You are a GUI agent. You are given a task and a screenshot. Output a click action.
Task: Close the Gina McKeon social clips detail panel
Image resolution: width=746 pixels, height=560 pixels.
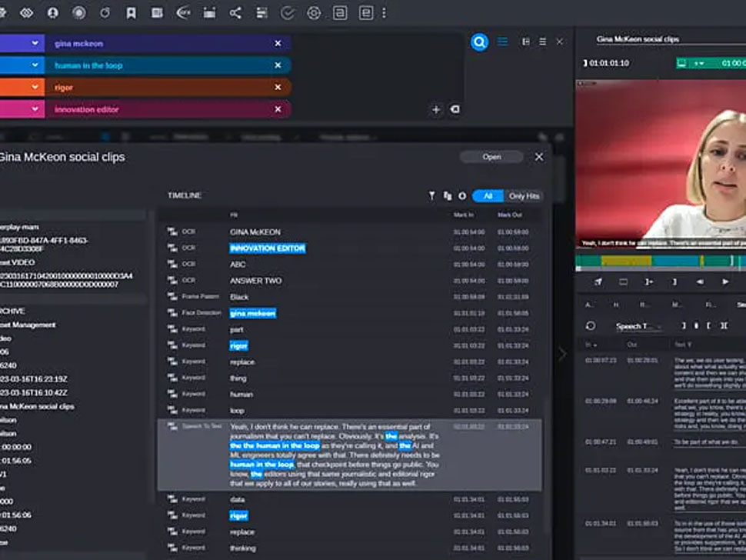pos(539,157)
